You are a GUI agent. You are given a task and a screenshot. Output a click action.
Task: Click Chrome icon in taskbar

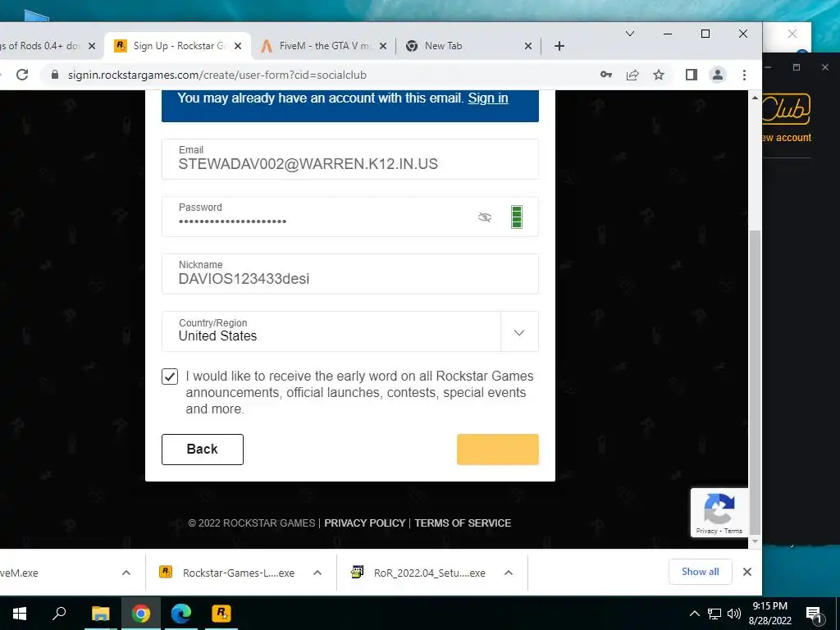point(141,614)
